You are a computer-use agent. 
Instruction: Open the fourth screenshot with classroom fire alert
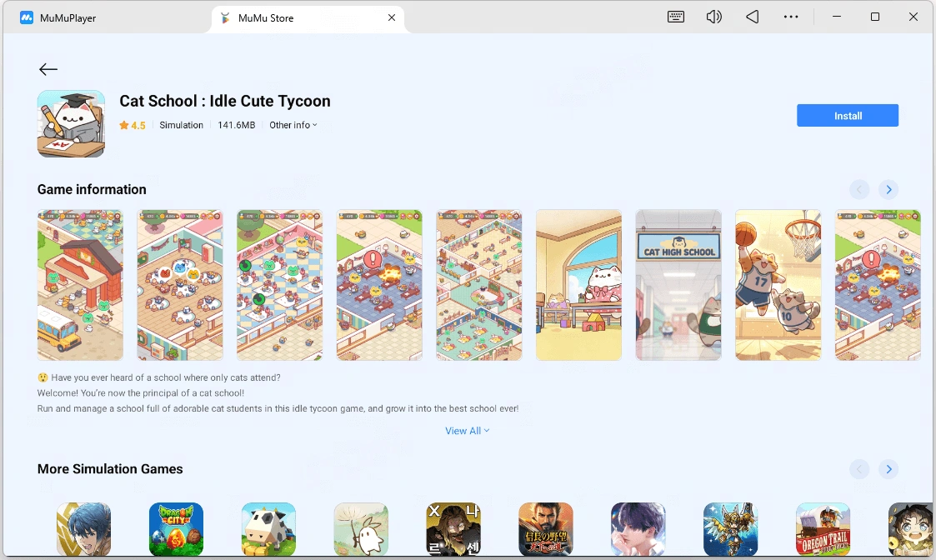tap(380, 285)
